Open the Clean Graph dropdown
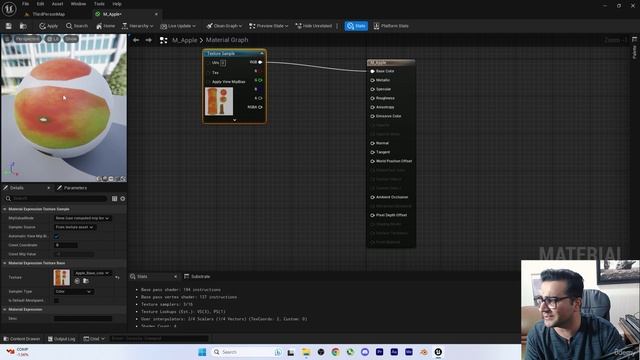Screen dimensions: 640x360 click(224, 26)
